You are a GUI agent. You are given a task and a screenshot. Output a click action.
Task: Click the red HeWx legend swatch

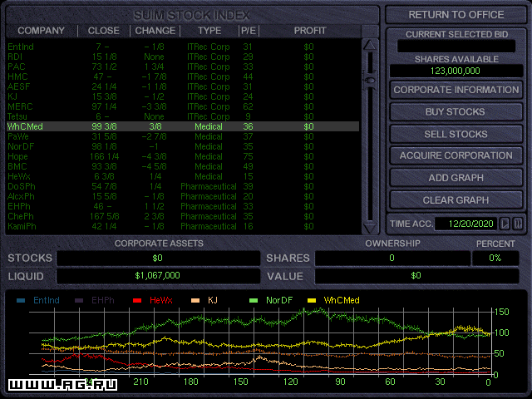click(138, 299)
